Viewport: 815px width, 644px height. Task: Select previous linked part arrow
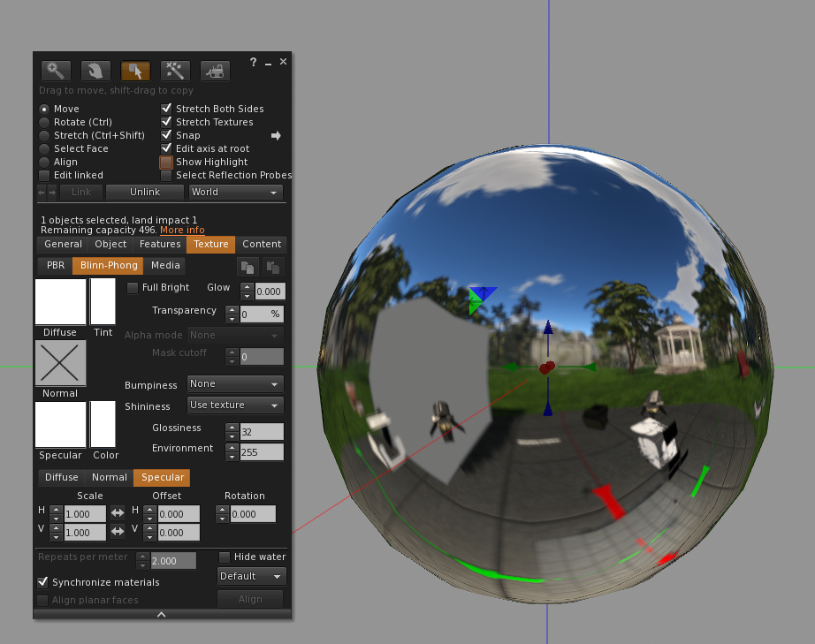[x=42, y=193]
